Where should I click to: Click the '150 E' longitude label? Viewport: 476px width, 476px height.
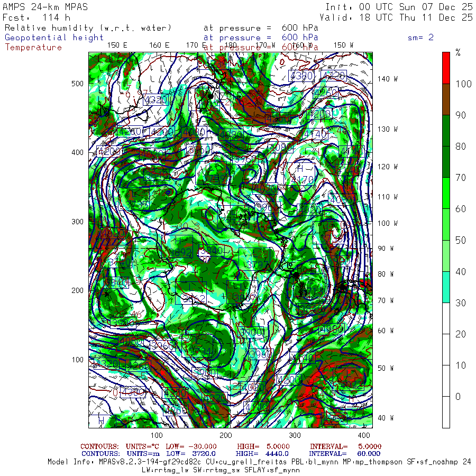coord(117,45)
